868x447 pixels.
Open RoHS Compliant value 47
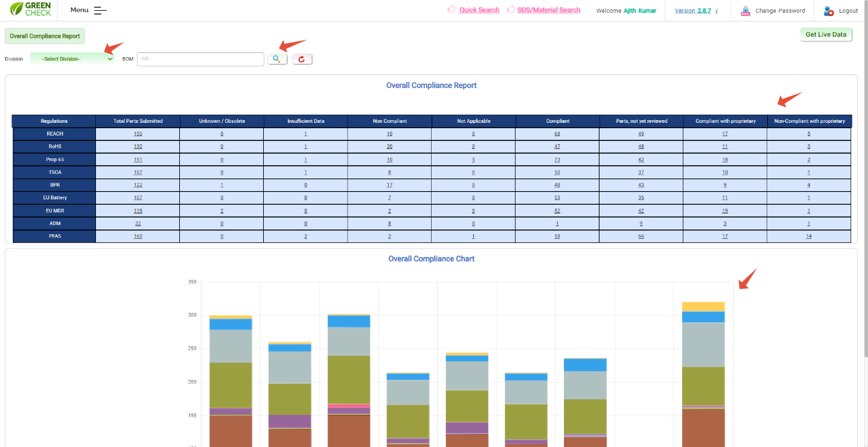coord(557,146)
